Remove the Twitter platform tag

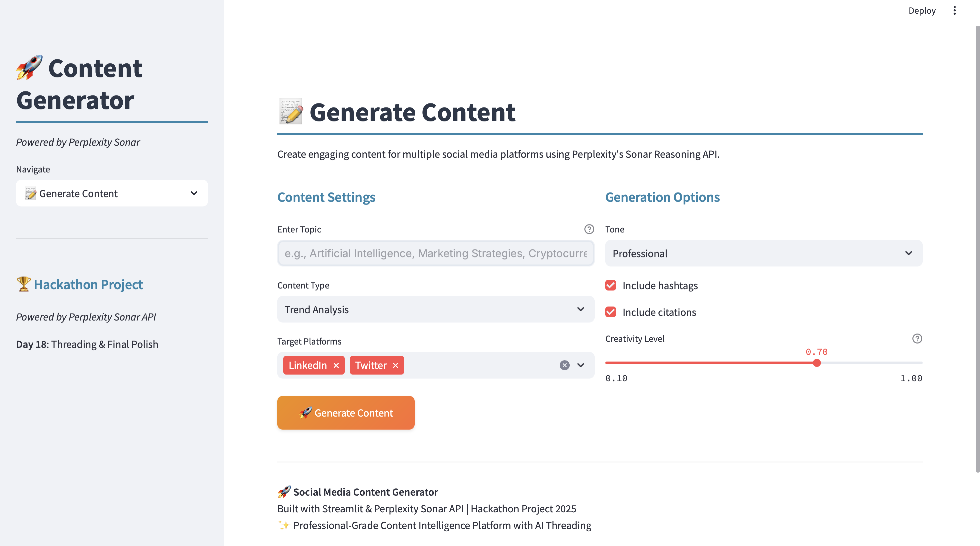395,366
